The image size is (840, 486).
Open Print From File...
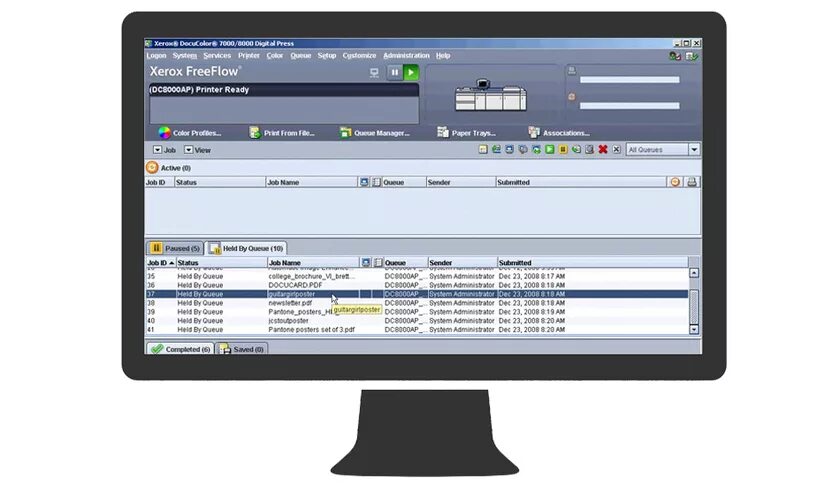(x=282, y=133)
